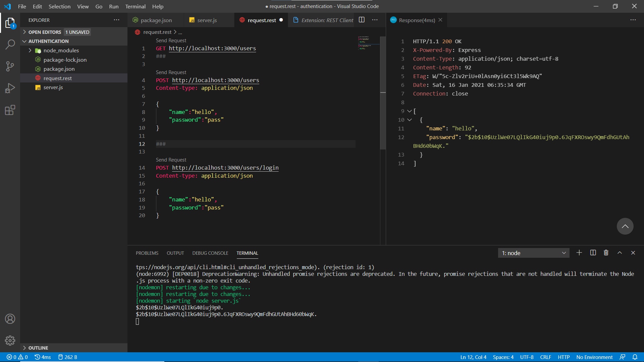
Task: Open the Run and Debug view
Action: [10, 88]
